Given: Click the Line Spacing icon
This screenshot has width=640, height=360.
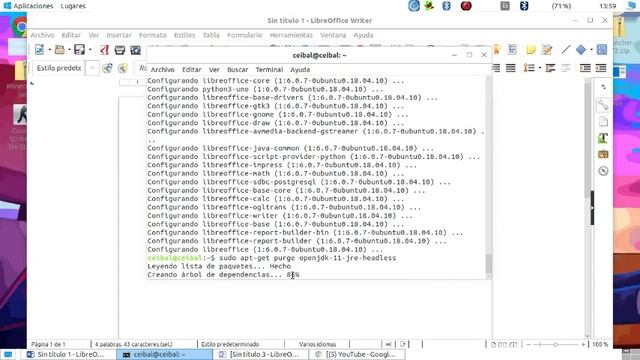Looking at the screenshot, I should (x=529, y=68).
